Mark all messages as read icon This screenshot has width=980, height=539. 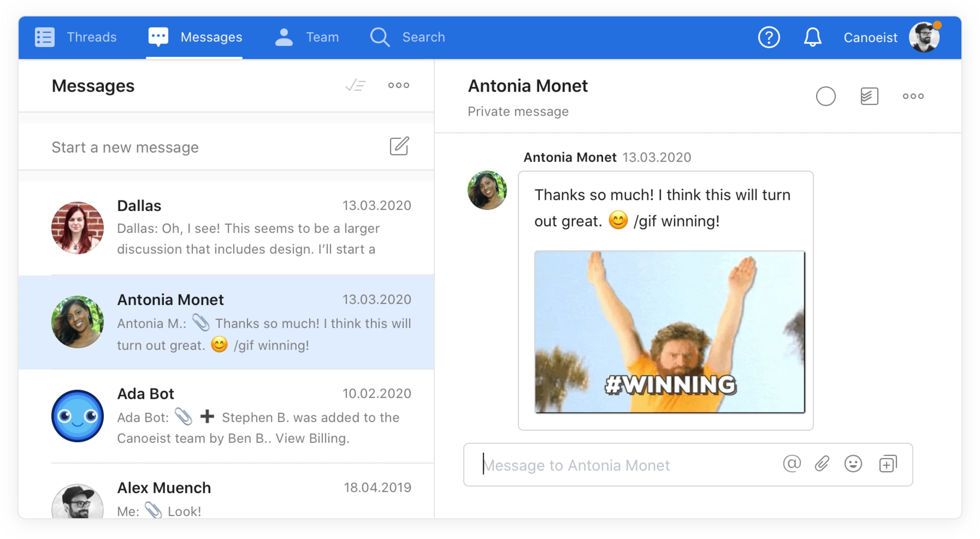tap(355, 85)
